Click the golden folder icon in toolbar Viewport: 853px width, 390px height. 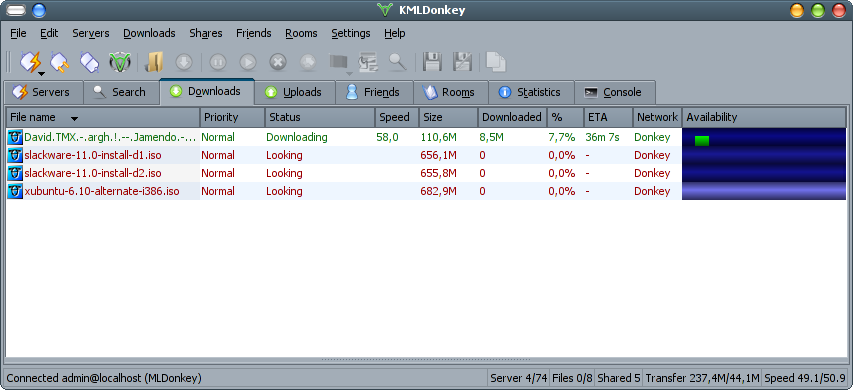pos(154,62)
